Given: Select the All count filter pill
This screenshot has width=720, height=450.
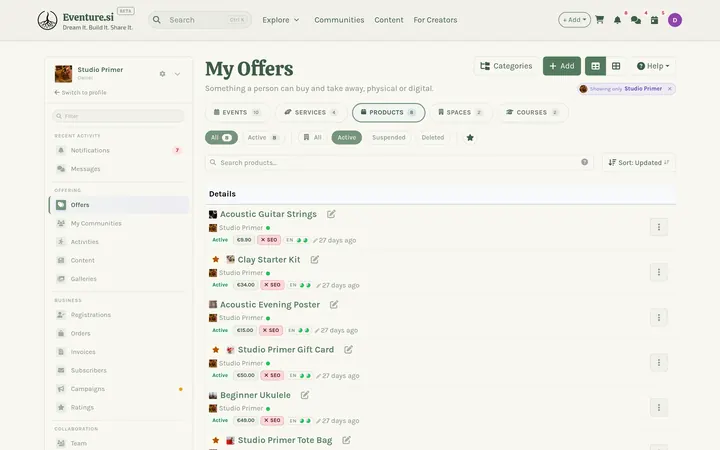Looking at the screenshot, I should [x=221, y=137].
